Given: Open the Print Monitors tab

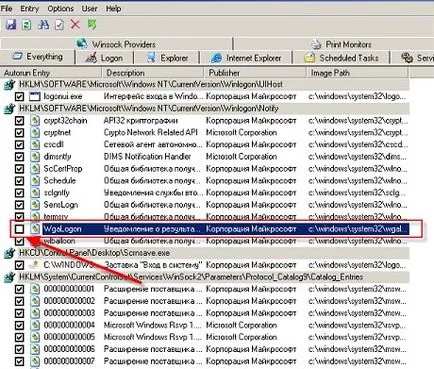Looking at the screenshot, I should tap(334, 44).
